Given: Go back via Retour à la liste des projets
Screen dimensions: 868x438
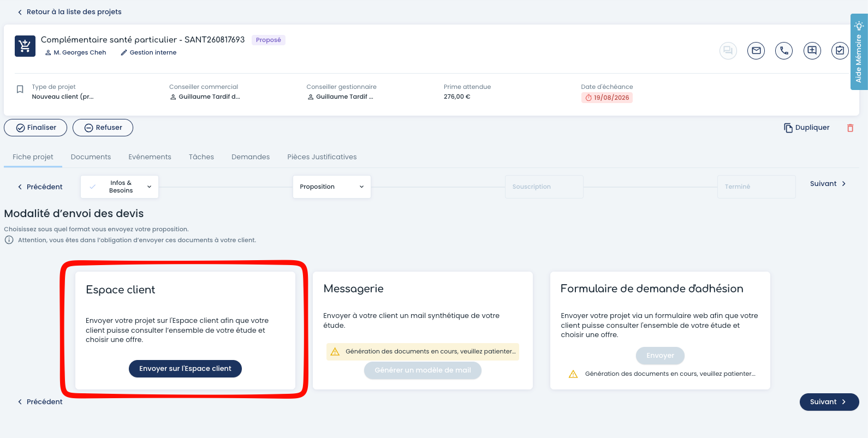Looking at the screenshot, I should click(69, 12).
